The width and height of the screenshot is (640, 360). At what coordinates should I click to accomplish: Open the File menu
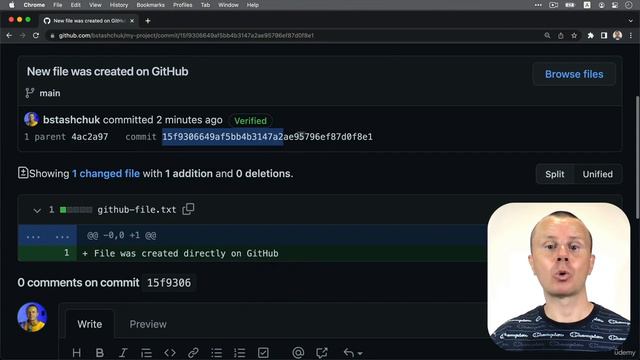pos(58,5)
